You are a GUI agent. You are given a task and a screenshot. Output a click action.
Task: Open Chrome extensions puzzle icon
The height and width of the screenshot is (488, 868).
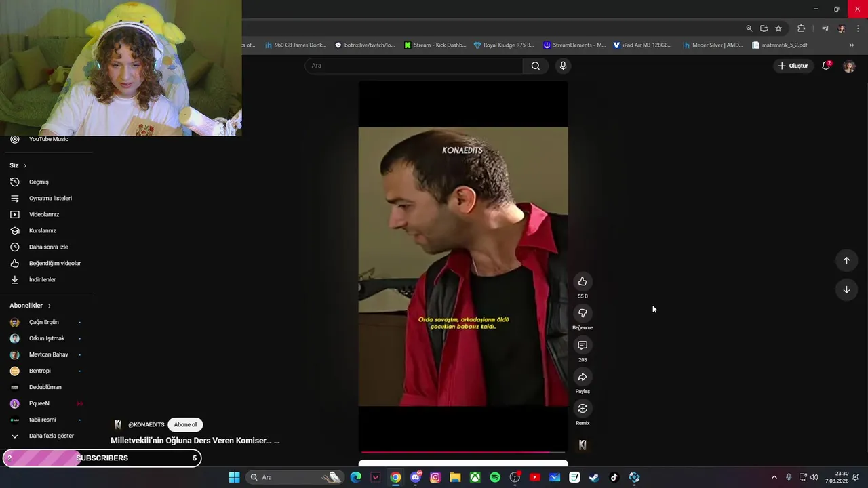[802, 28]
